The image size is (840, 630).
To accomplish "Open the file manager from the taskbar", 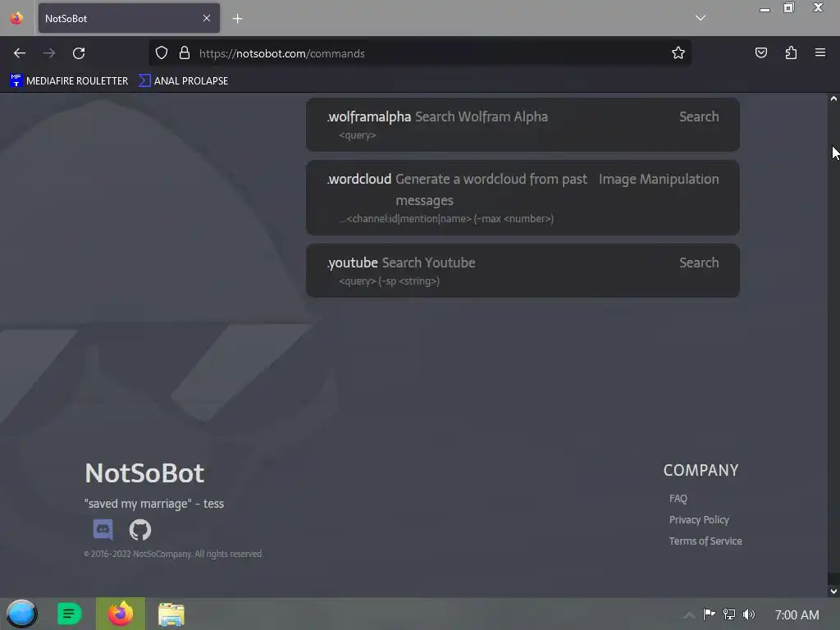I will (x=171, y=614).
